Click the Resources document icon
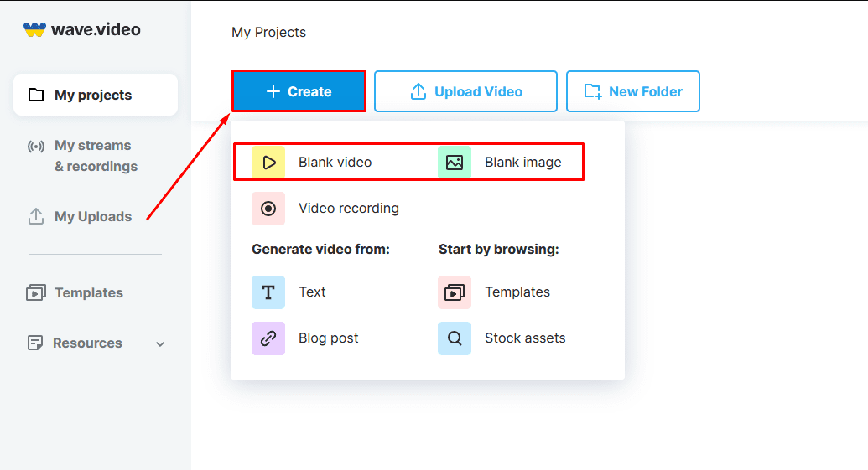 tap(35, 343)
